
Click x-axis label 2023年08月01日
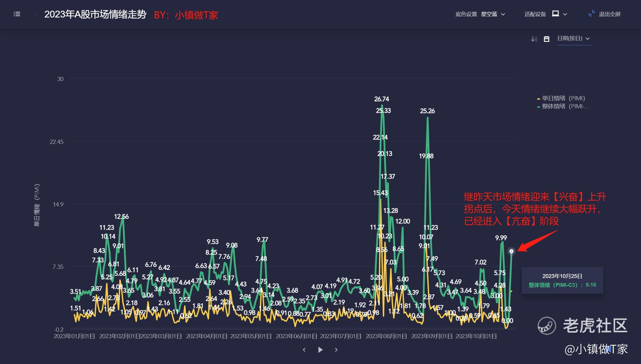(386, 336)
